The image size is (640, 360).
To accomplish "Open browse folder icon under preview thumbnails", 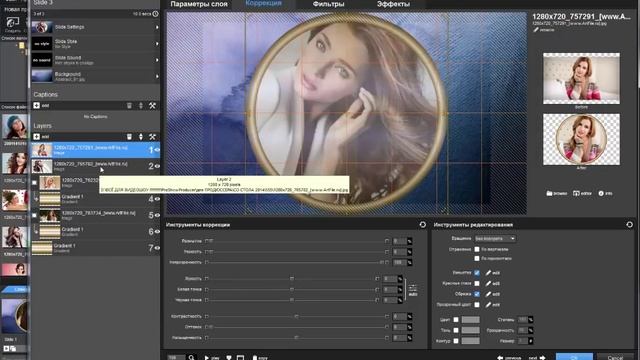I will click(x=549, y=193).
